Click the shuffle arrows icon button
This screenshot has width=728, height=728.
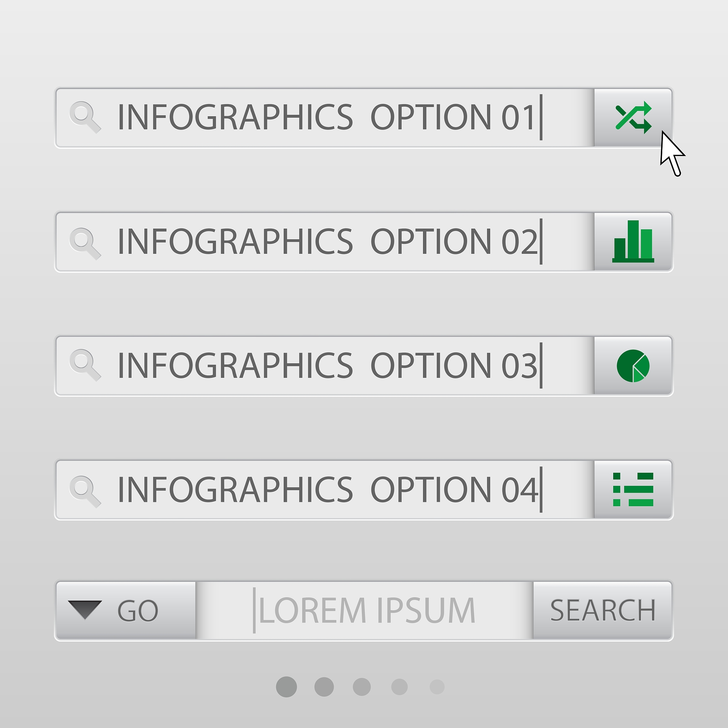[x=633, y=118]
